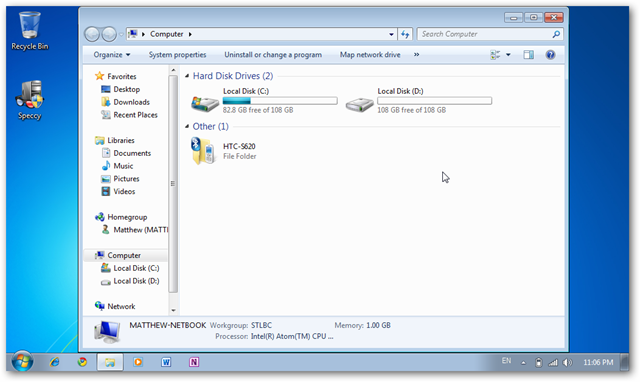Click navigation pane scrollbar up arrow

tap(173, 70)
